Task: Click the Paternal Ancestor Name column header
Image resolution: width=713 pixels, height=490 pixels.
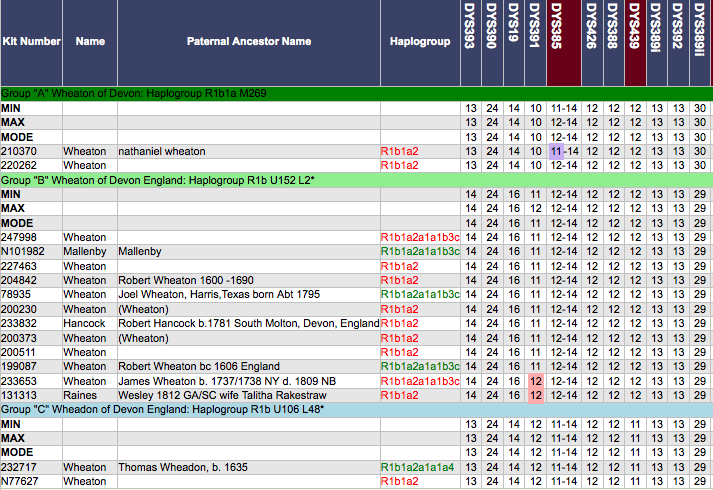Action: click(248, 42)
